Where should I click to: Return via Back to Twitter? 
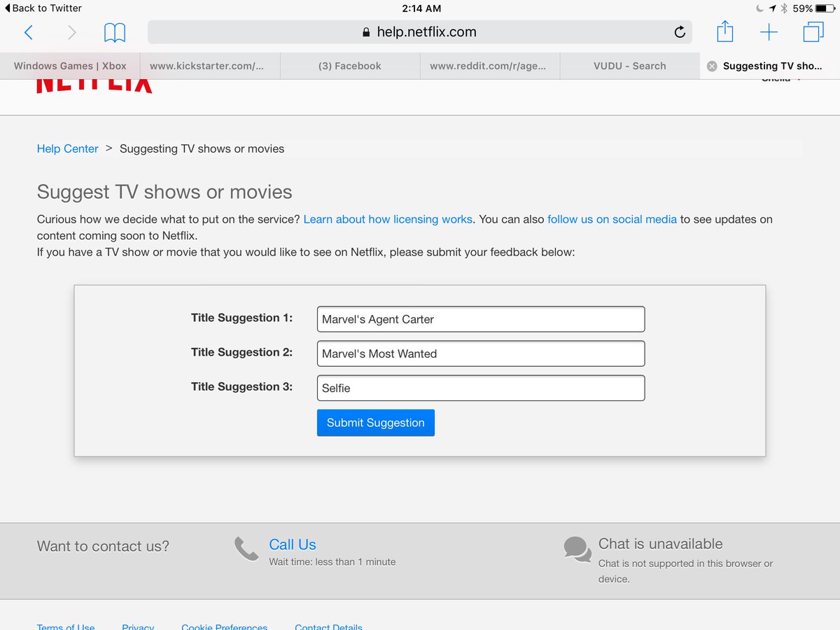[43, 8]
